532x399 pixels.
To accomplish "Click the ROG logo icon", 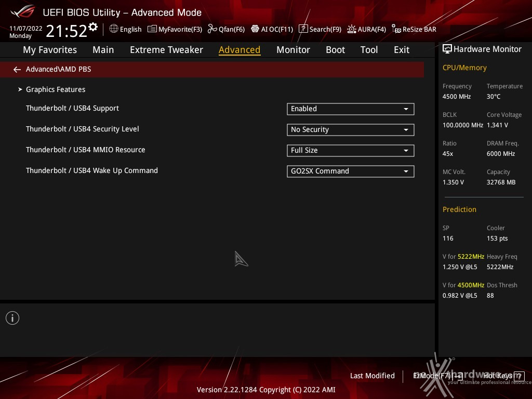I will pos(22,11).
